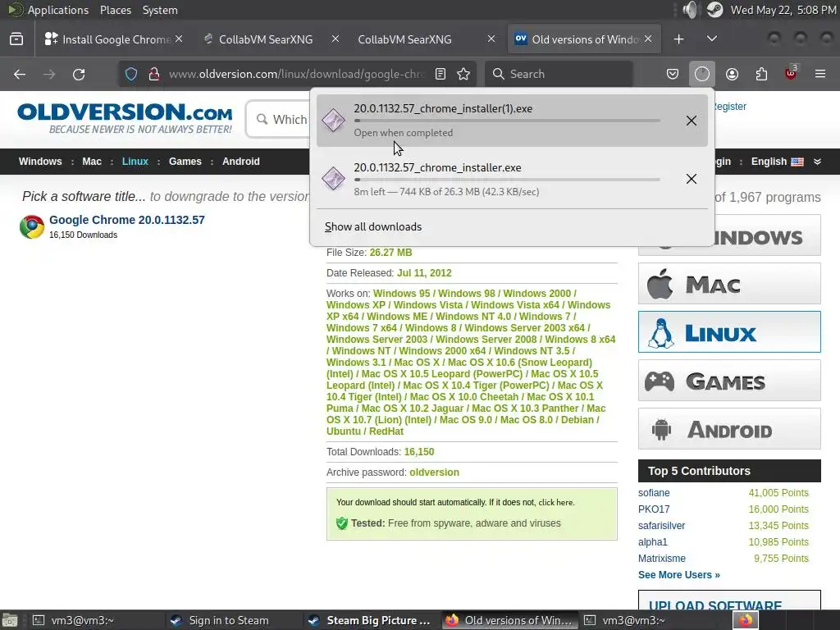Click the site search Which field
840x630 pixels.
pyautogui.click(x=279, y=119)
